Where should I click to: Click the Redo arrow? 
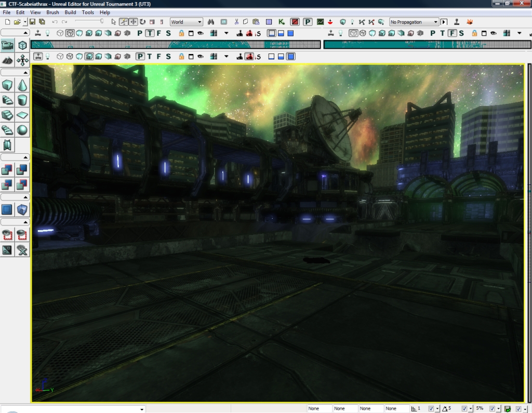[64, 22]
